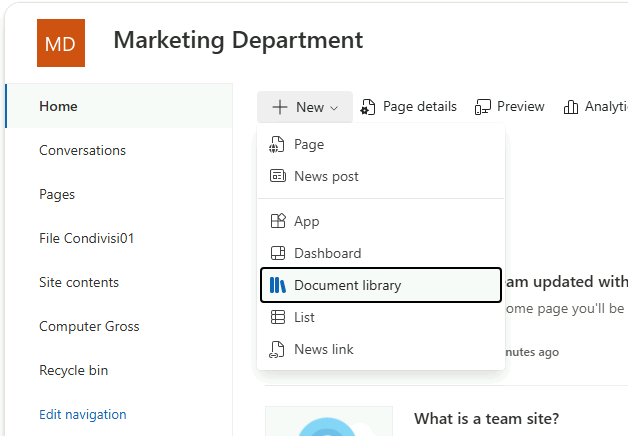Choose App from the New menu

(x=381, y=221)
